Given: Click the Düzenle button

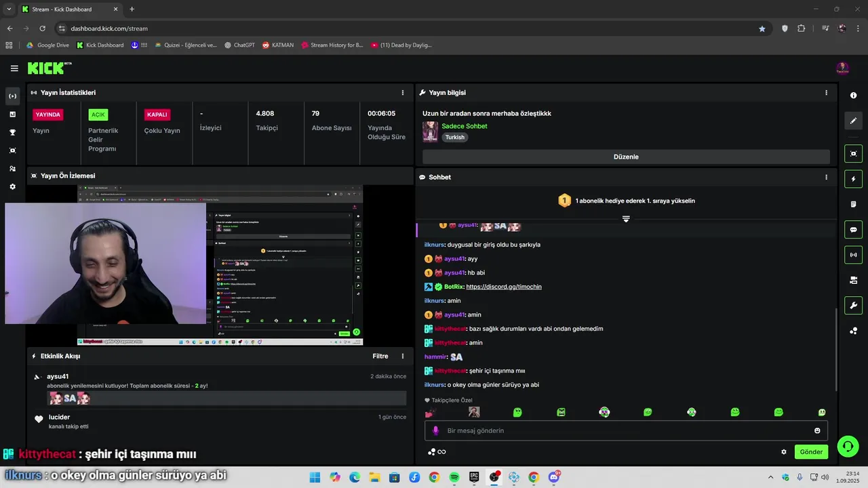Looking at the screenshot, I should 626,157.
